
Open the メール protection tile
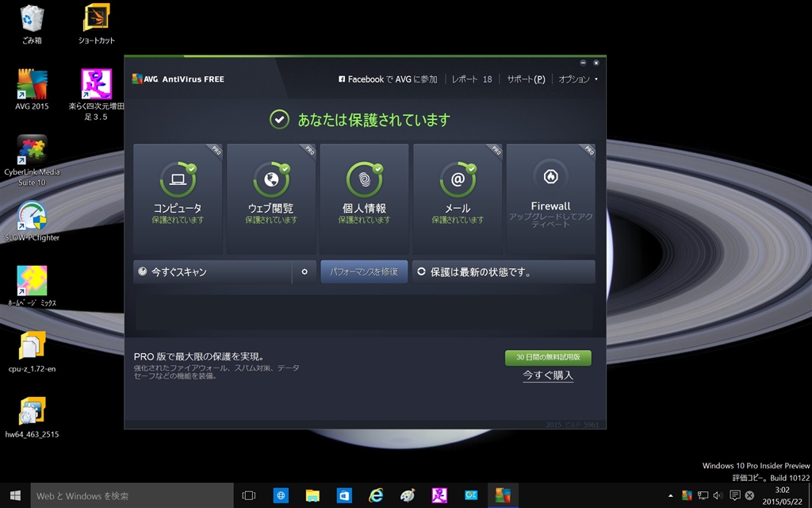point(458,199)
